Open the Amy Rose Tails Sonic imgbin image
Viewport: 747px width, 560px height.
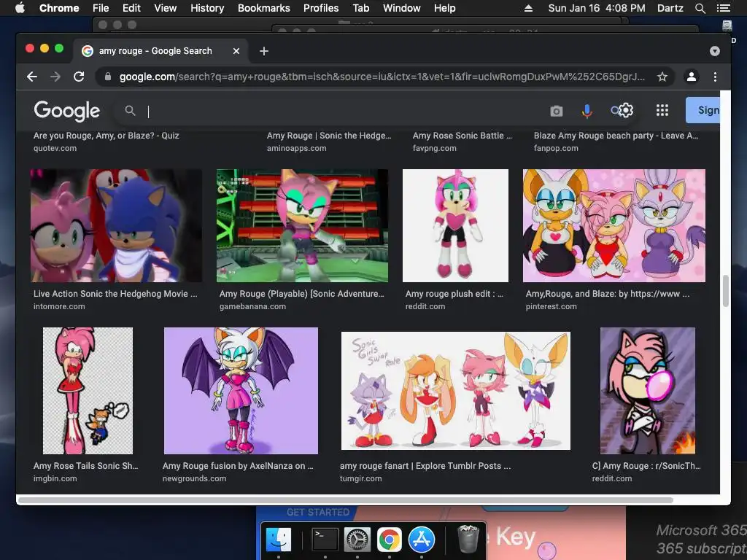point(88,391)
